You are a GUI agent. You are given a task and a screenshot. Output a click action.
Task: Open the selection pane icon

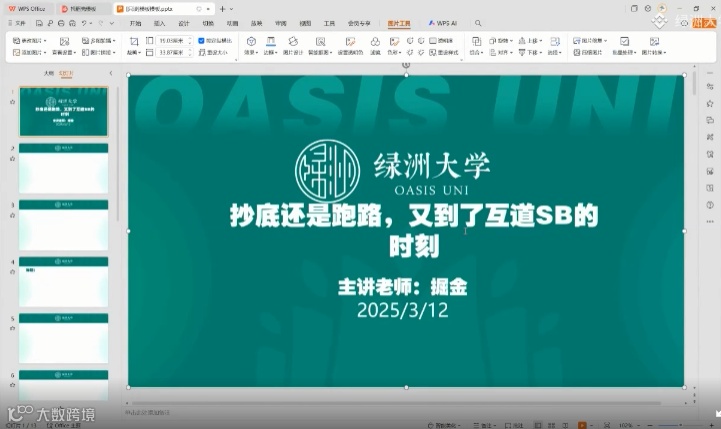[x=555, y=41]
